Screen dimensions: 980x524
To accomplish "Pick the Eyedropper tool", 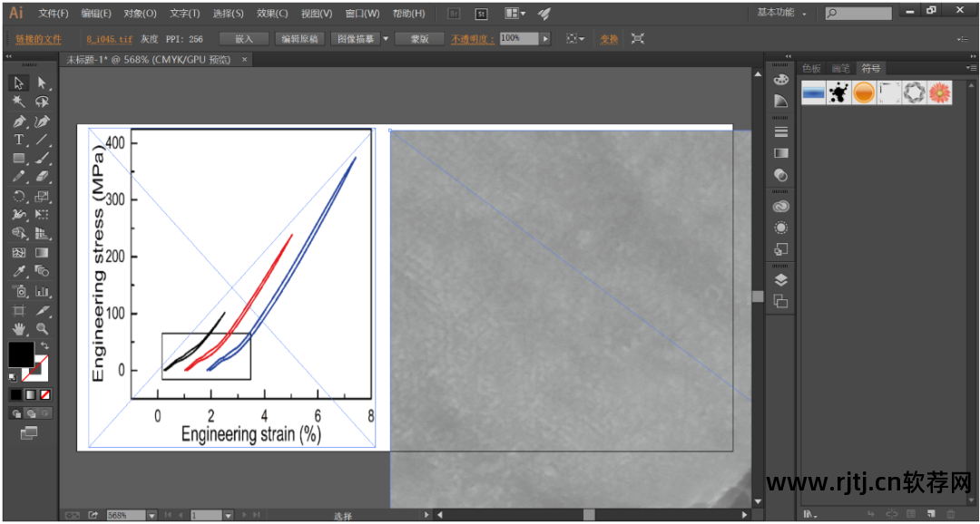I will [18, 272].
